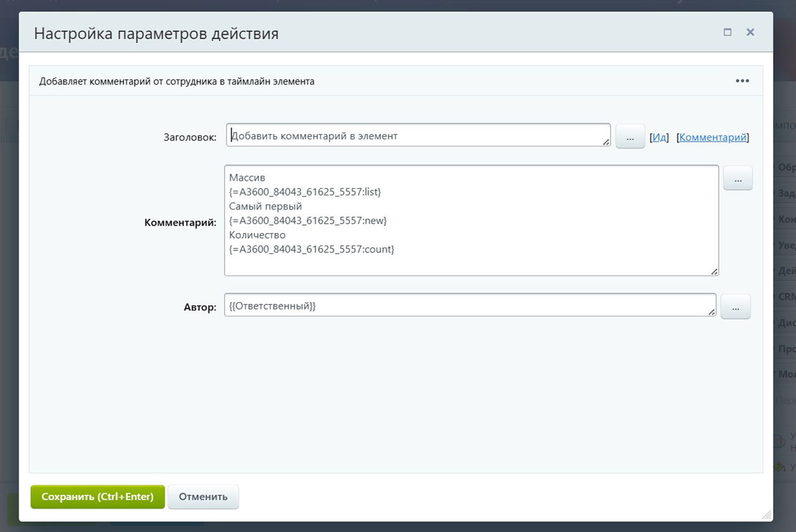
Task: Click the Ид link
Action: tap(659, 137)
